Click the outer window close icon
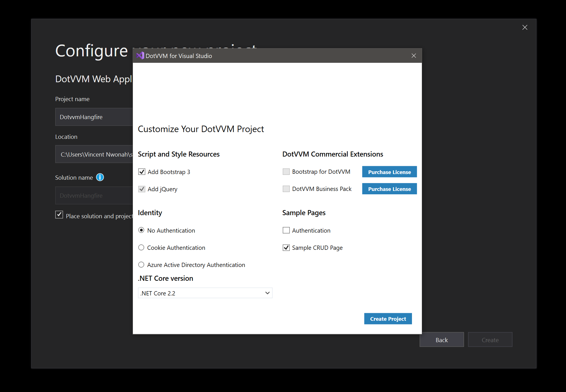The height and width of the screenshot is (392, 566). point(525,27)
